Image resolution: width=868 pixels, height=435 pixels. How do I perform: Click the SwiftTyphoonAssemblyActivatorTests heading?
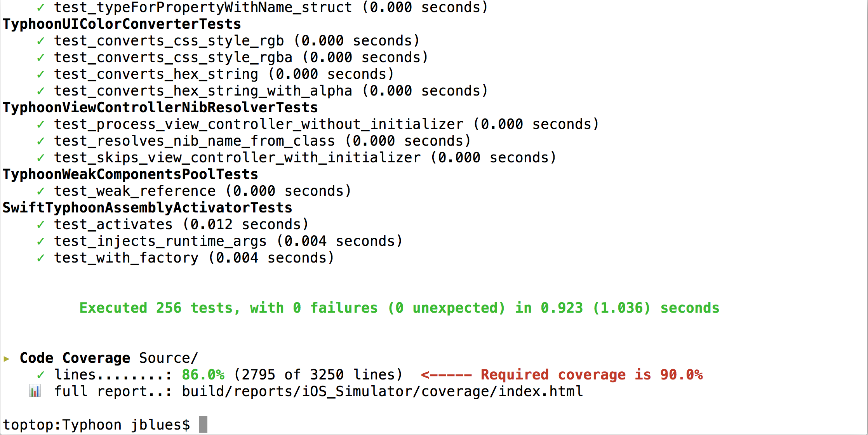point(148,208)
